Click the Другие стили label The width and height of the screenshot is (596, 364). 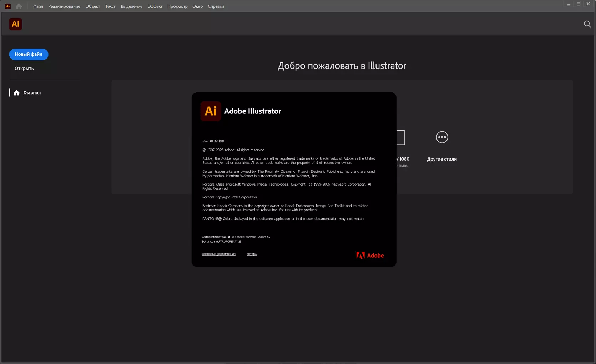click(x=442, y=159)
